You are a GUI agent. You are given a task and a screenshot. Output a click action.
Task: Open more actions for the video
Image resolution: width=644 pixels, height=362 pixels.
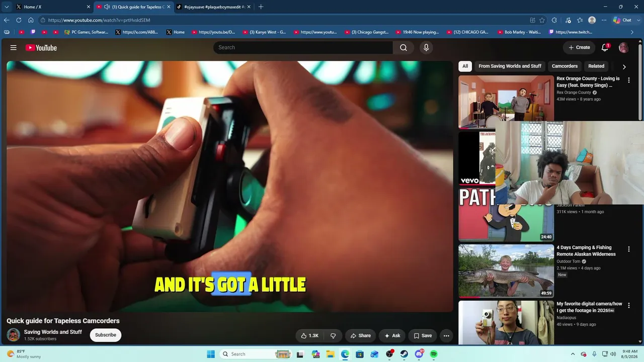[x=446, y=336]
